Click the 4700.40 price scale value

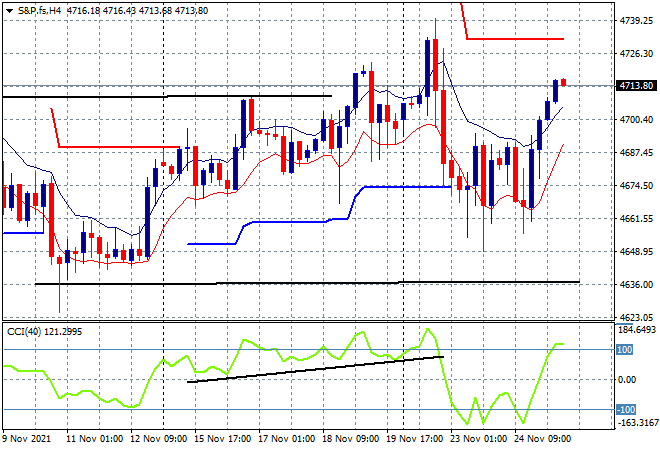coord(636,120)
